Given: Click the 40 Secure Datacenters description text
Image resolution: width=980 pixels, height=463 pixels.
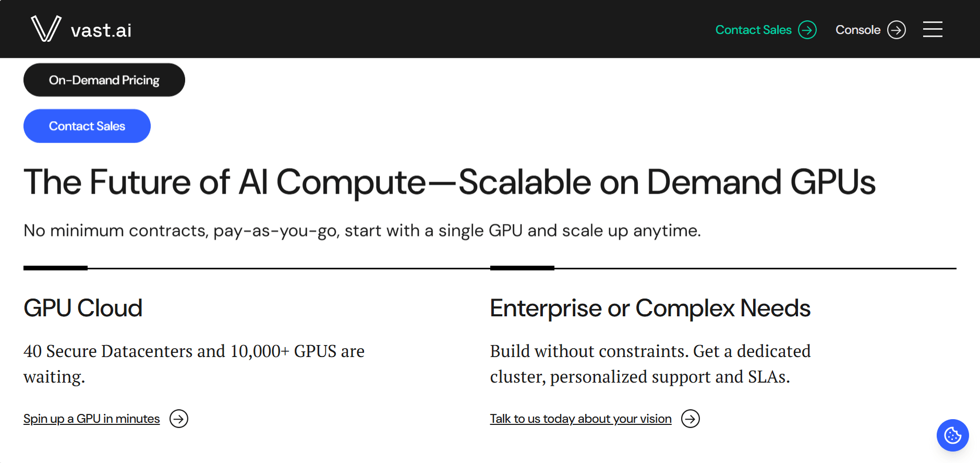Looking at the screenshot, I should (x=194, y=364).
